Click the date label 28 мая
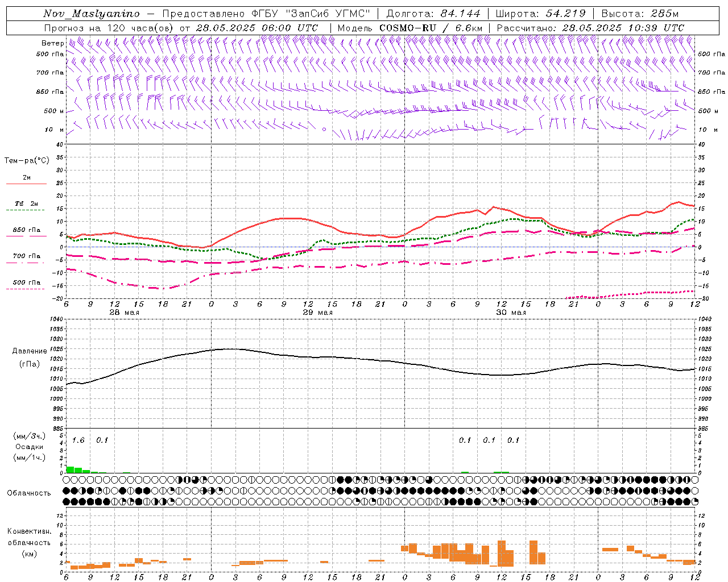Viewport: 728px width, 582px height. (125, 313)
